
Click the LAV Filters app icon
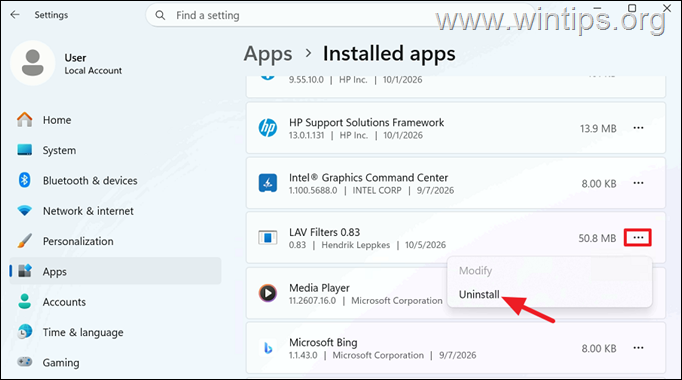[x=268, y=238]
